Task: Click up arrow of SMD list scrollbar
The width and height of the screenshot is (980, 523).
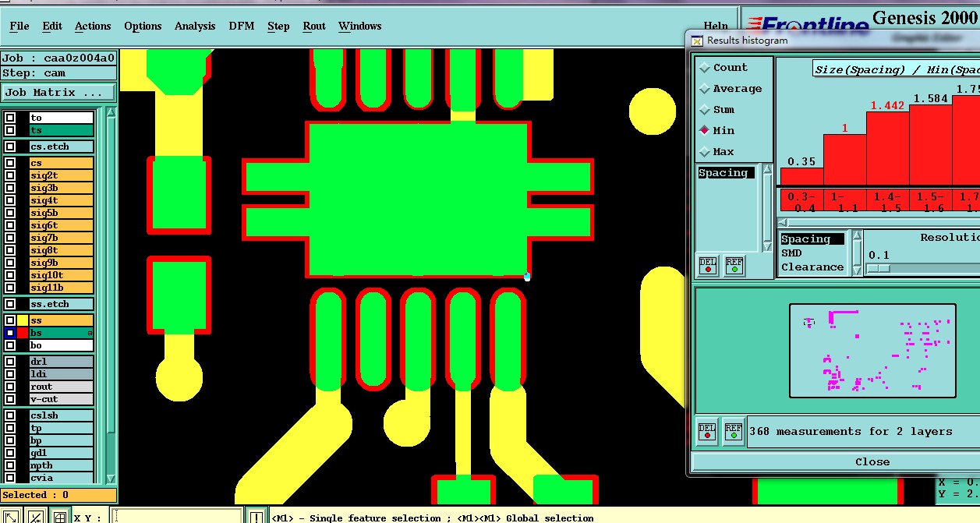Action: tap(857, 236)
